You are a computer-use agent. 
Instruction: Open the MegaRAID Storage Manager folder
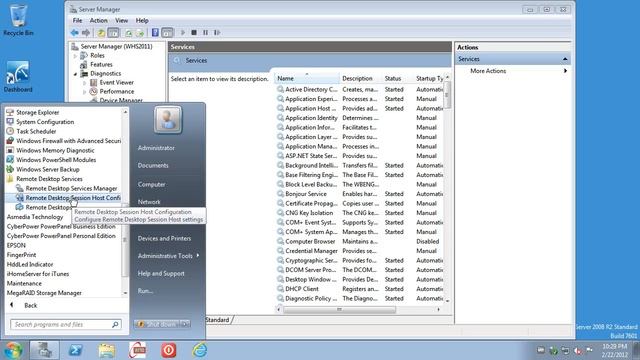pos(44,293)
